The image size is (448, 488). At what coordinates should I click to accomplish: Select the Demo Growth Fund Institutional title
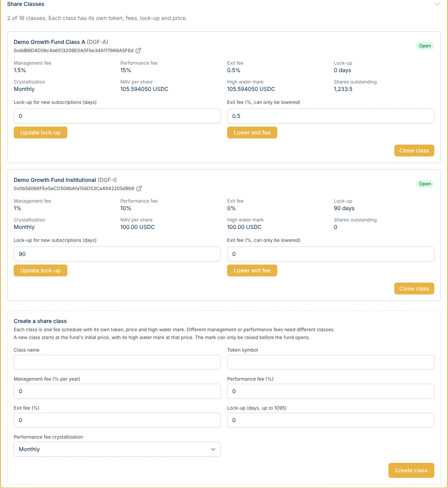pyautogui.click(x=55, y=180)
